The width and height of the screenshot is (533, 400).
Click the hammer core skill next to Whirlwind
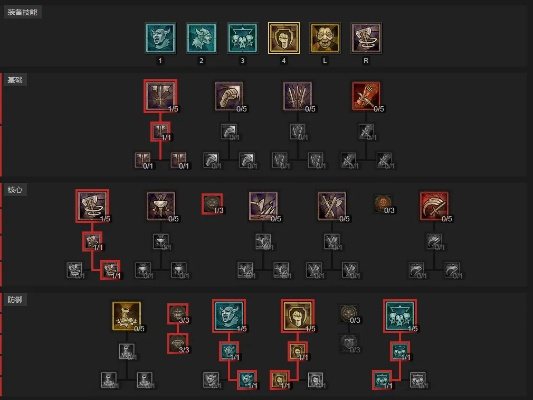(x=161, y=206)
